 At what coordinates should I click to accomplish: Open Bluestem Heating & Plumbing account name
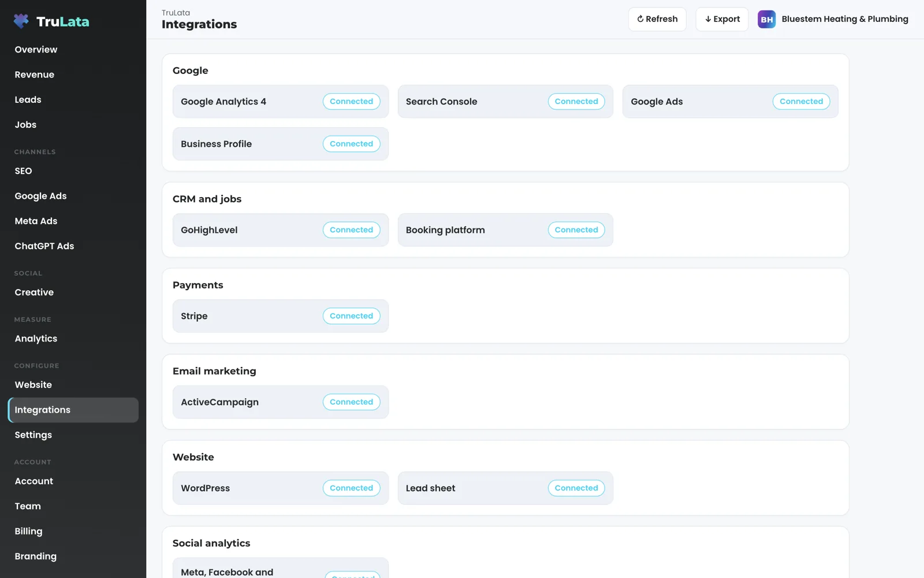click(845, 19)
